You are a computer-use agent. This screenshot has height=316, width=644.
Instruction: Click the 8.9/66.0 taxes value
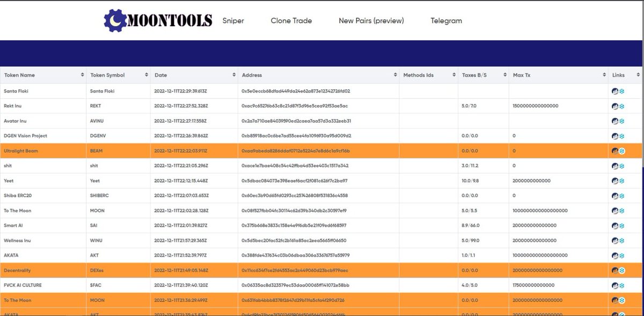(470, 226)
